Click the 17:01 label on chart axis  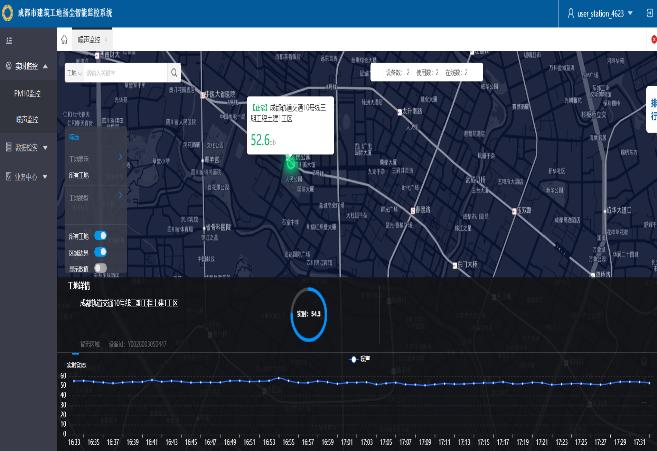tap(347, 442)
